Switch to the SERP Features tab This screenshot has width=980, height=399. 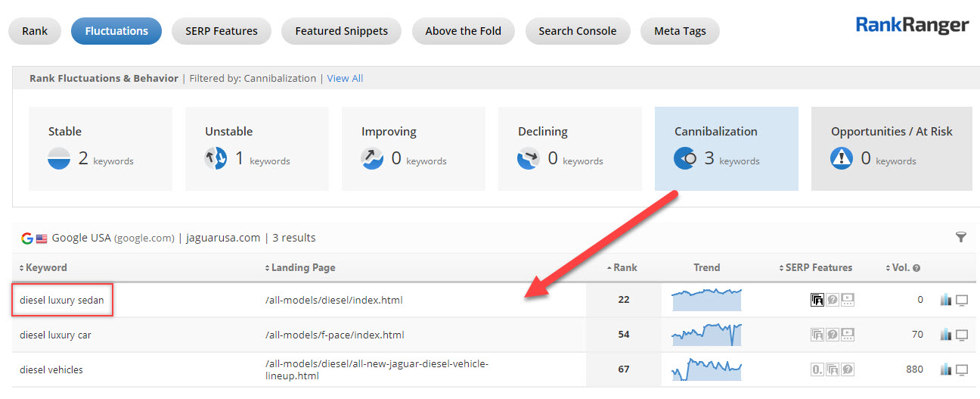pyautogui.click(x=222, y=31)
